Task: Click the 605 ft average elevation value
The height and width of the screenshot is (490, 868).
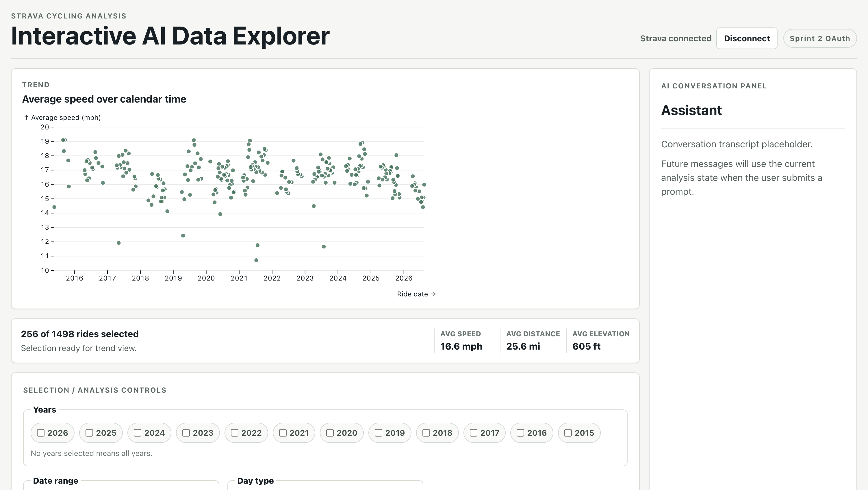Action: 586,346
